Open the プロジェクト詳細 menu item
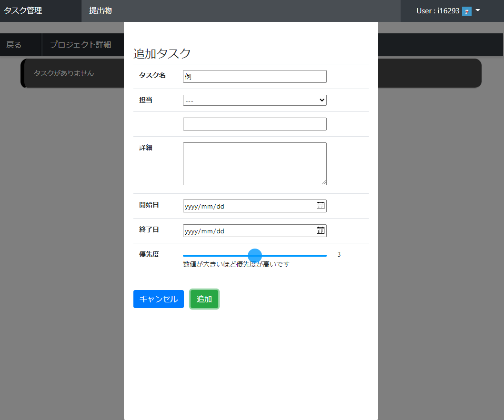 (x=81, y=45)
